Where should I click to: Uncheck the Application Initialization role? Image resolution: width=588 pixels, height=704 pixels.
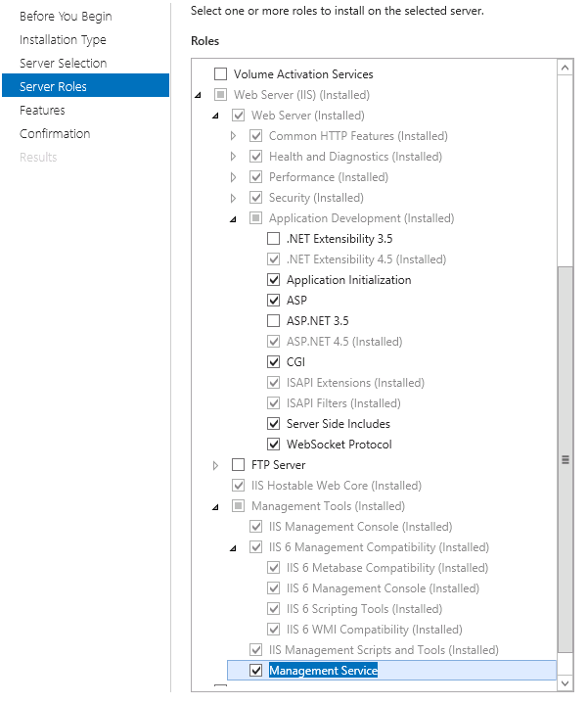[x=273, y=280]
